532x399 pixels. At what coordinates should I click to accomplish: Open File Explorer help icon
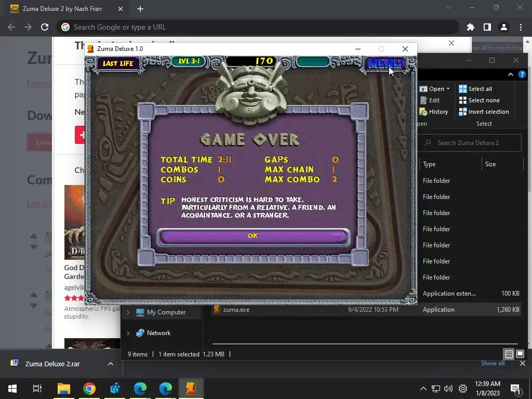[522, 75]
